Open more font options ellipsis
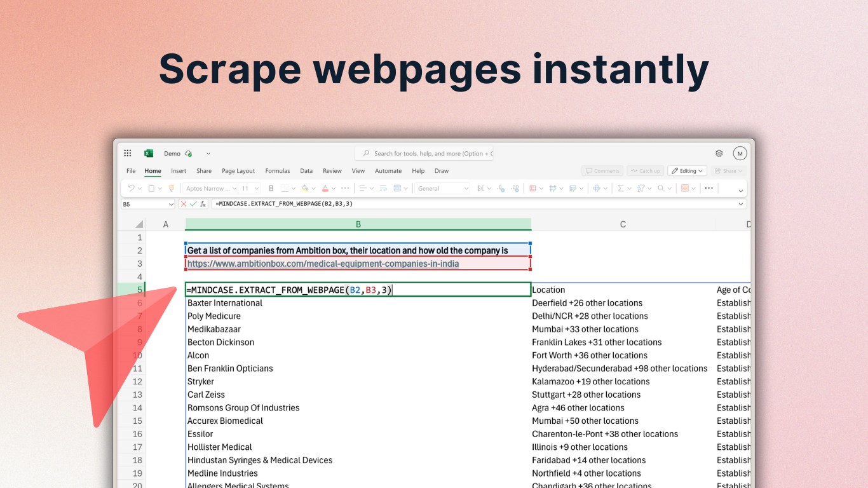868x488 pixels. coord(345,188)
